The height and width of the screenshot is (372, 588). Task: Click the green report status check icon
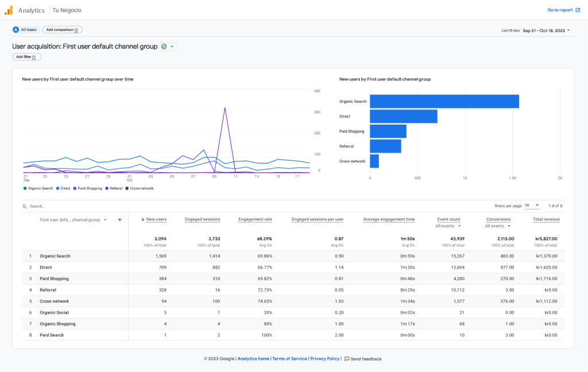[164, 46]
